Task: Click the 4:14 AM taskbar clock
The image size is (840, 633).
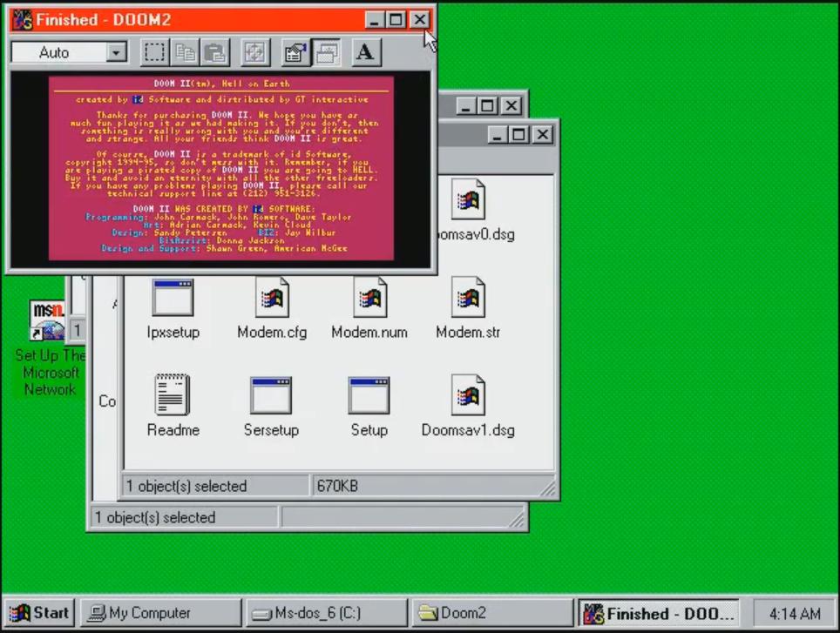Action: coord(794,612)
